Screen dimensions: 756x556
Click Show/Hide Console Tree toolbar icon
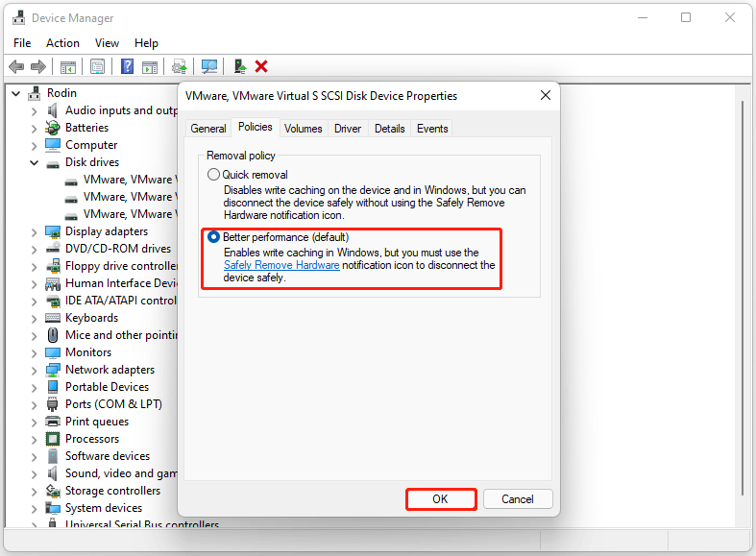click(x=68, y=66)
